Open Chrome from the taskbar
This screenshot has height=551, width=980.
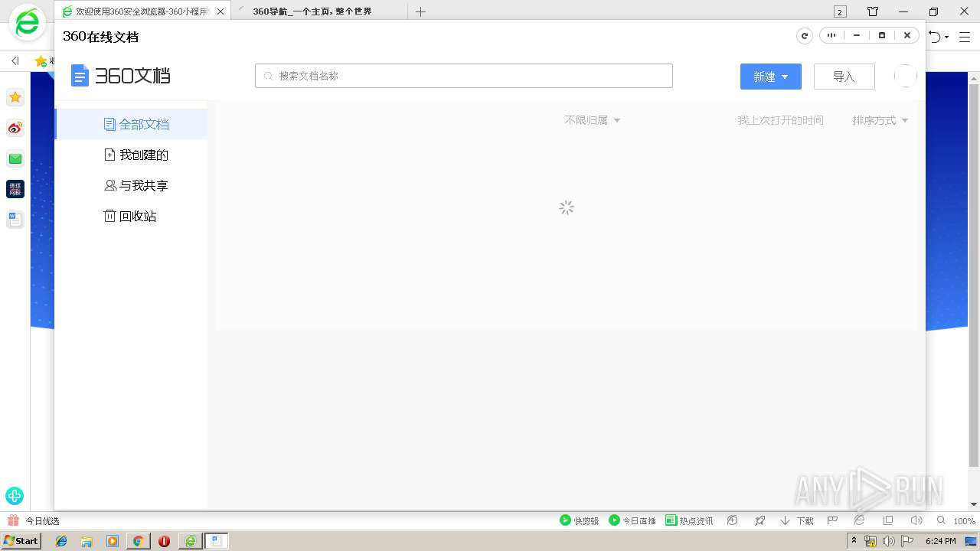coord(138,541)
